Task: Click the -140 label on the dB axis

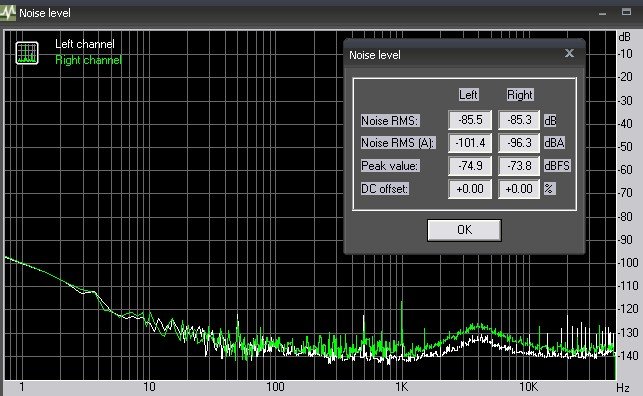Action: click(628, 355)
